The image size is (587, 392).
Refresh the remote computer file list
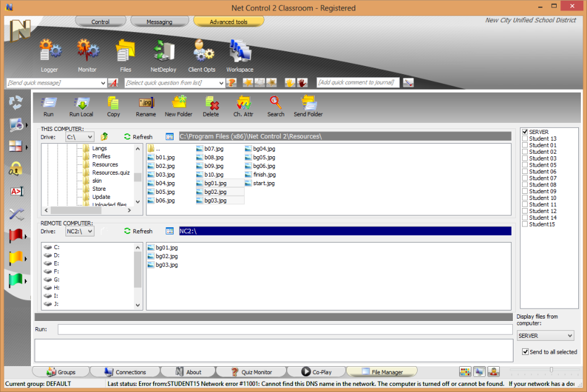click(x=138, y=231)
